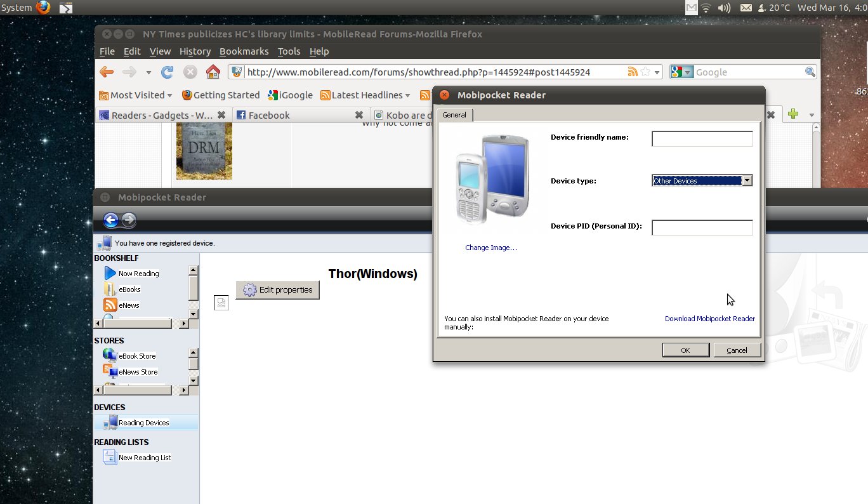Expand the Latest Headlines feed menu
The image size is (868, 504).
(365, 95)
